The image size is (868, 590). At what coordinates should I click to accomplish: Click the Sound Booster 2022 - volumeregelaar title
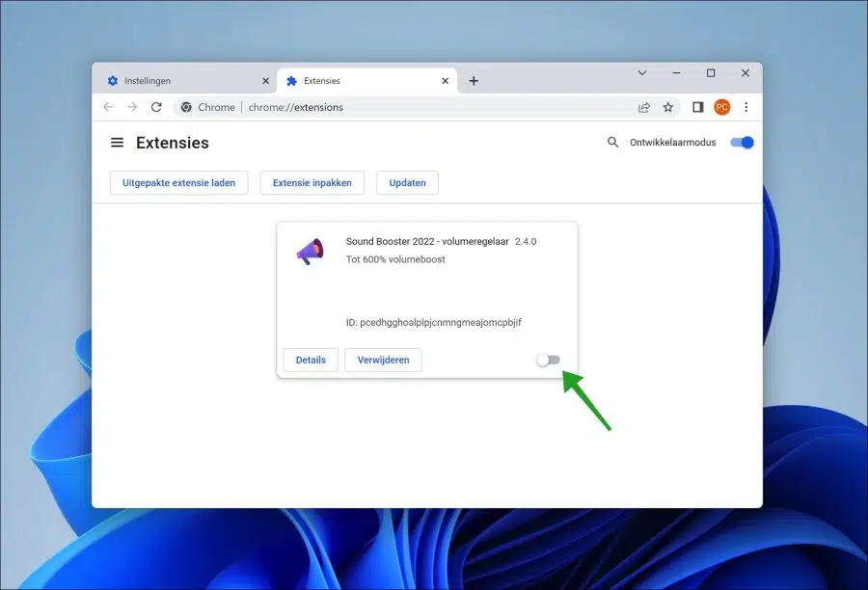427,241
